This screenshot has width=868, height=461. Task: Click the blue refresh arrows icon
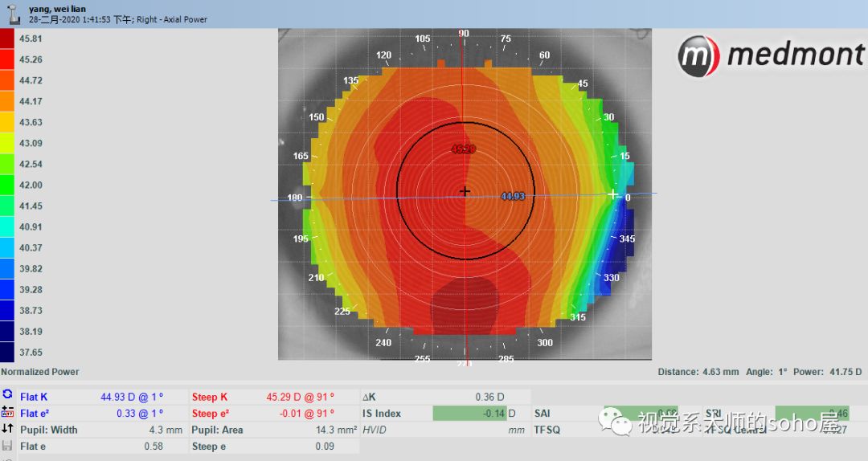[7, 395]
